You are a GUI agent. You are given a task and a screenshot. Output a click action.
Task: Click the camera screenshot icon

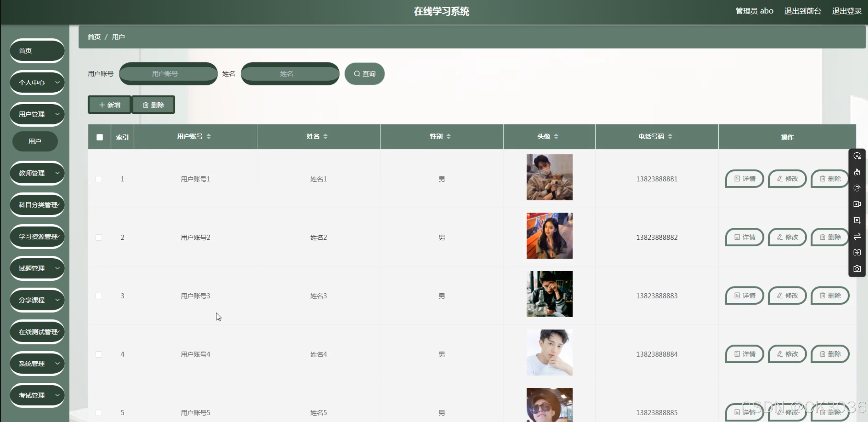[857, 269]
